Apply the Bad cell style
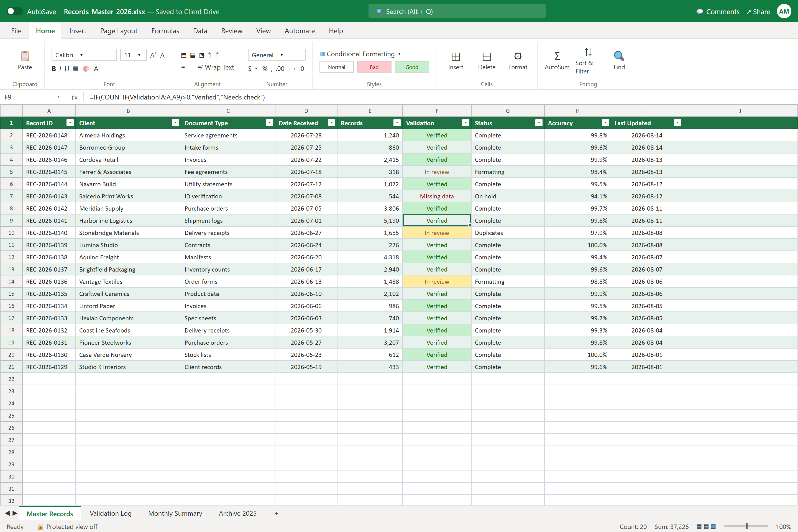The height and width of the screenshot is (532, 798). 374,67
